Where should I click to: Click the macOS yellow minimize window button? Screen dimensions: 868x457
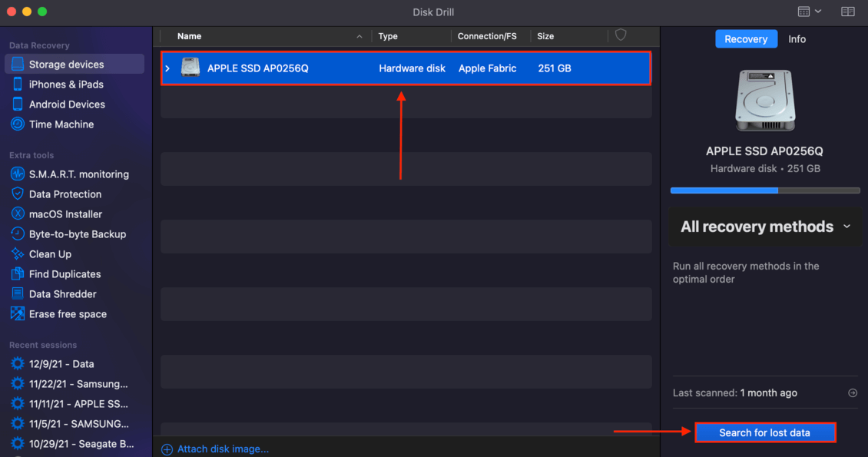pos(27,12)
